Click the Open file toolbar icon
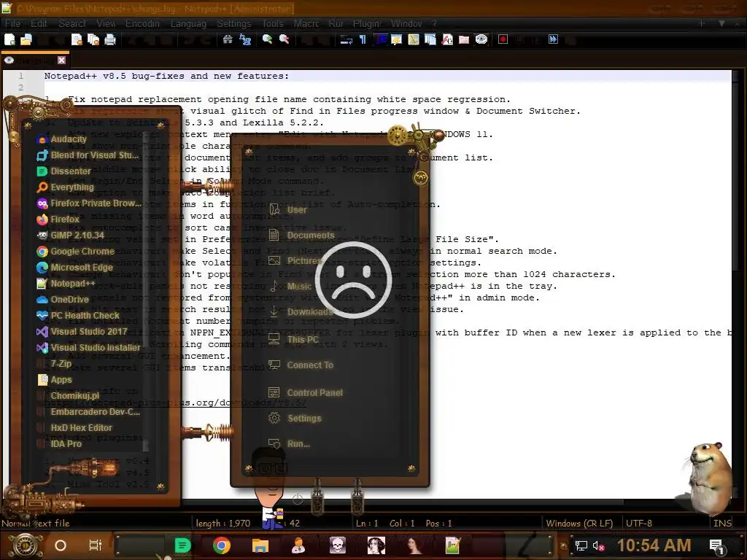This screenshot has width=747, height=560. pyautogui.click(x=26, y=39)
